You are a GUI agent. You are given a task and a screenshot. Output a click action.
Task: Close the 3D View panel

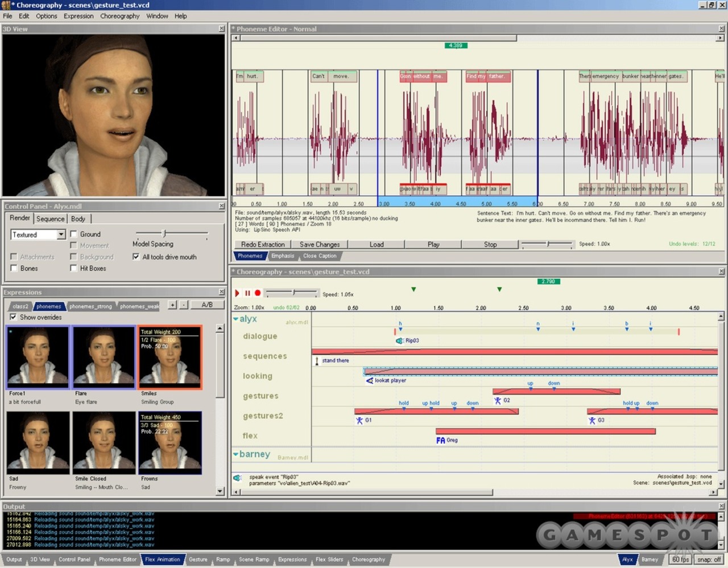[x=222, y=28]
